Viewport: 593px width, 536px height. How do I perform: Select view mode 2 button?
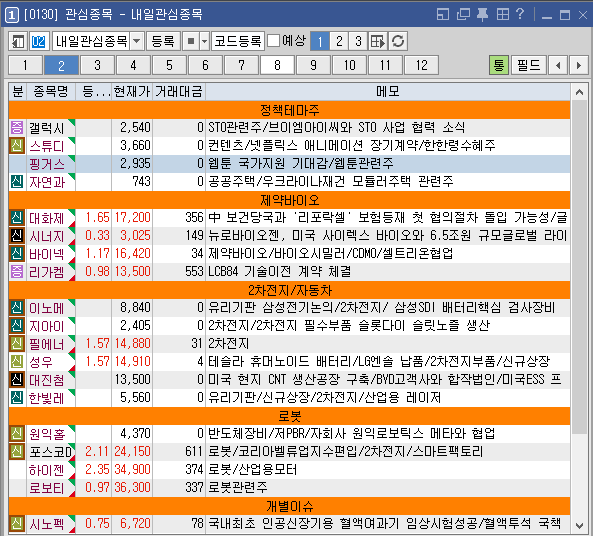point(339,41)
